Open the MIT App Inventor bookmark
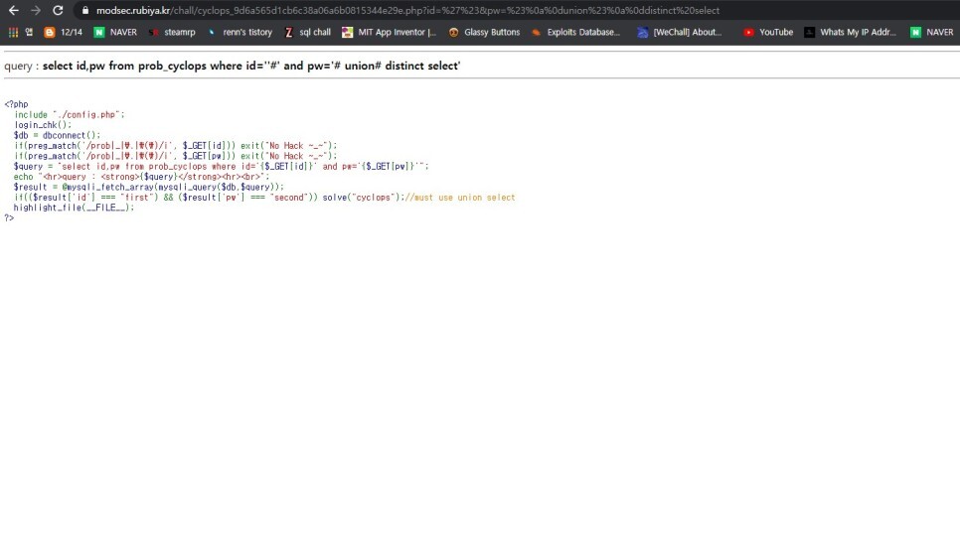This screenshot has width=960, height=560. click(x=390, y=32)
